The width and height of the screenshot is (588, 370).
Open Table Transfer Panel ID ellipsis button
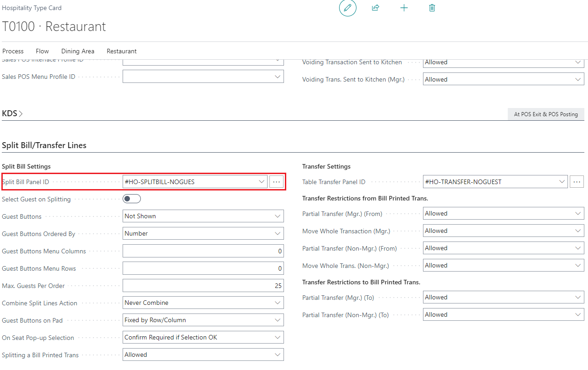pyautogui.click(x=577, y=182)
